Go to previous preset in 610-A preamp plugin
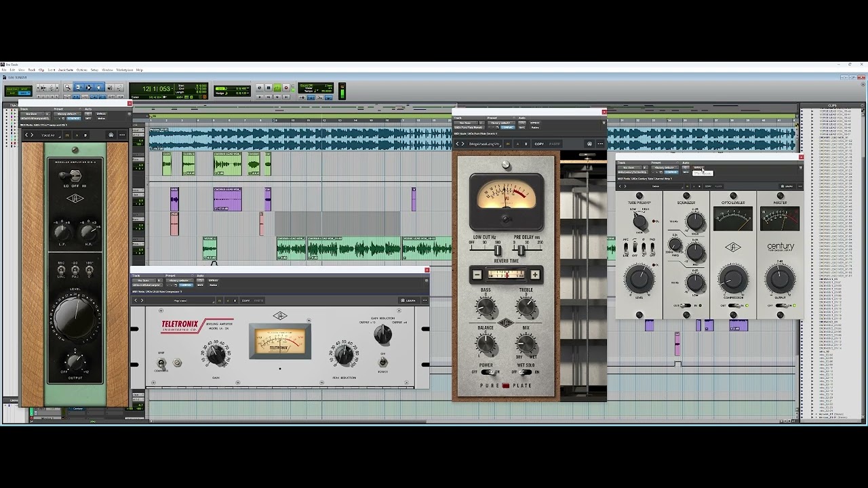Image resolution: width=868 pixels, height=488 pixels. coord(26,135)
